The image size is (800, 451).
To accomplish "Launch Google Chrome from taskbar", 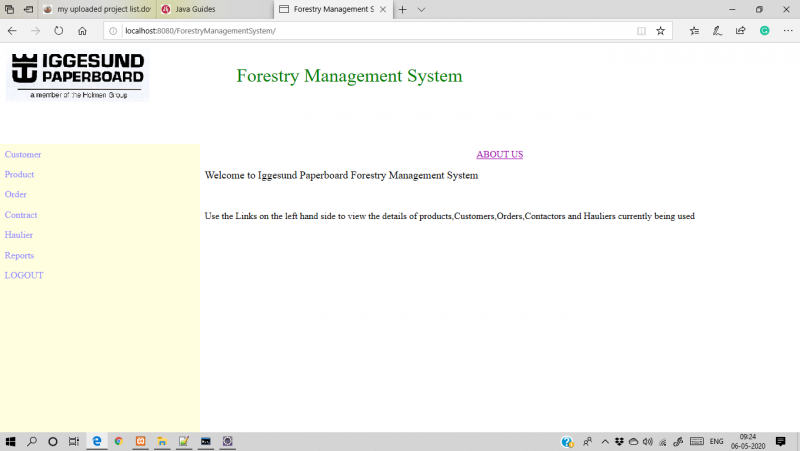I will pos(118,441).
